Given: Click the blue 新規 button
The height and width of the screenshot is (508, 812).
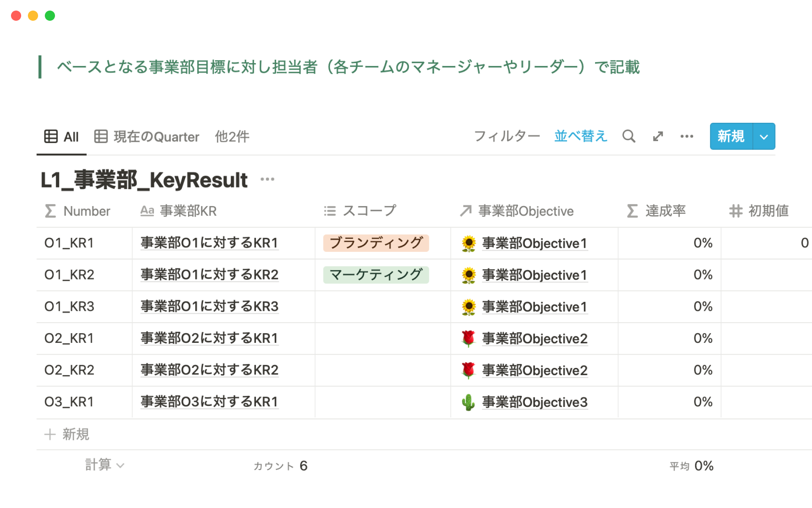Looking at the screenshot, I should tap(731, 137).
